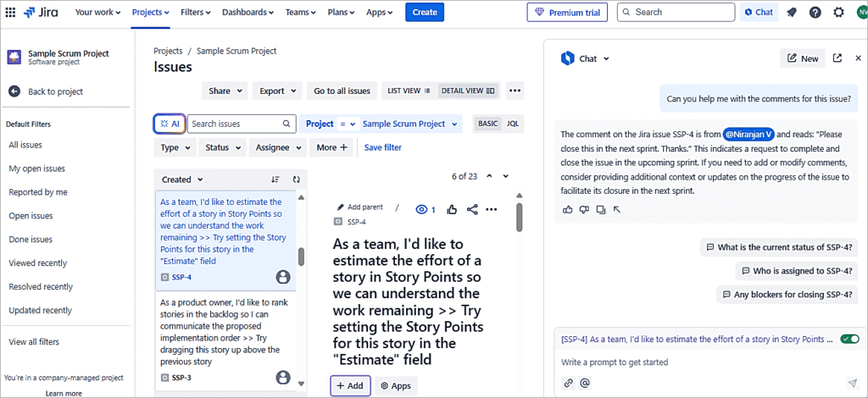Select Basic search mode
Screen dimensions: 868x398
pyautogui.click(x=487, y=124)
